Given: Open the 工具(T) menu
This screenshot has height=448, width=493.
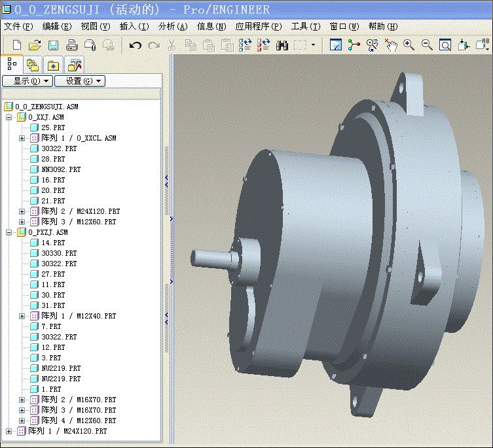Looking at the screenshot, I should click(306, 26).
